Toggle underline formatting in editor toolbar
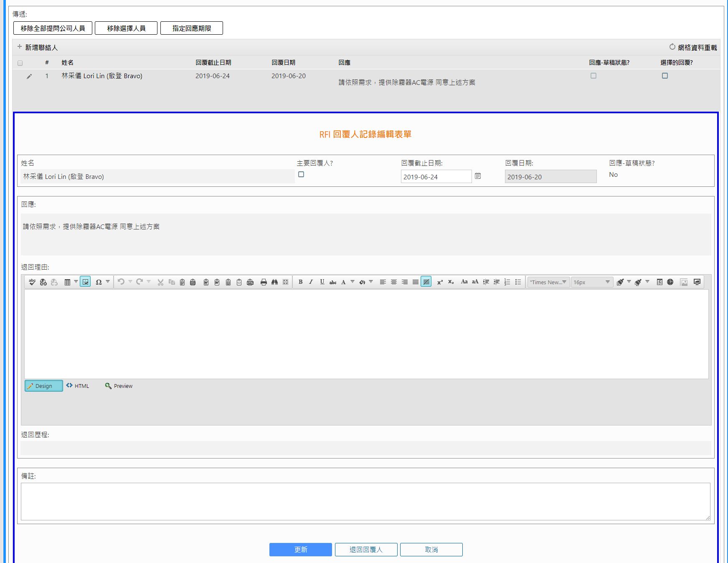The image size is (728, 563). [322, 282]
